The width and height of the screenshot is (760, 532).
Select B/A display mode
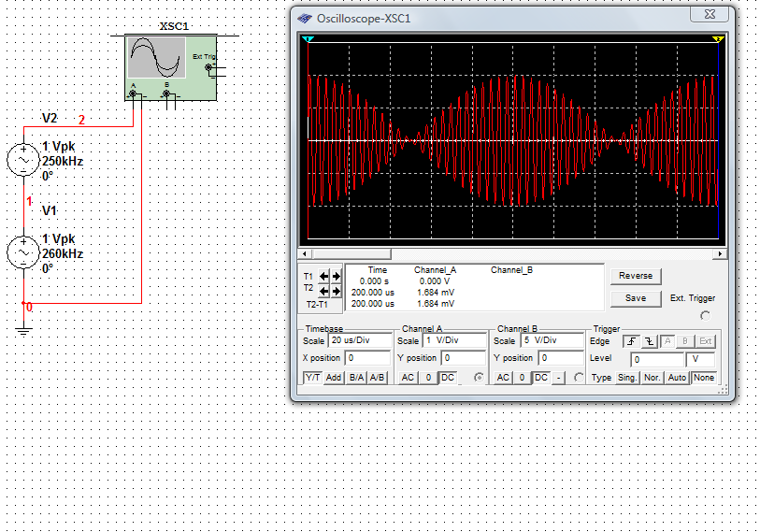[356, 378]
